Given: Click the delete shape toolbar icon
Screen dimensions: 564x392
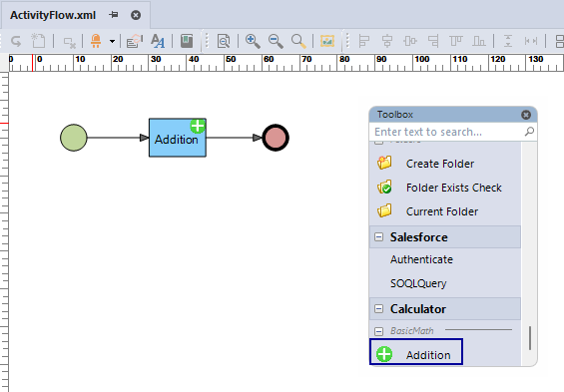Looking at the screenshot, I should (x=69, y=42).
